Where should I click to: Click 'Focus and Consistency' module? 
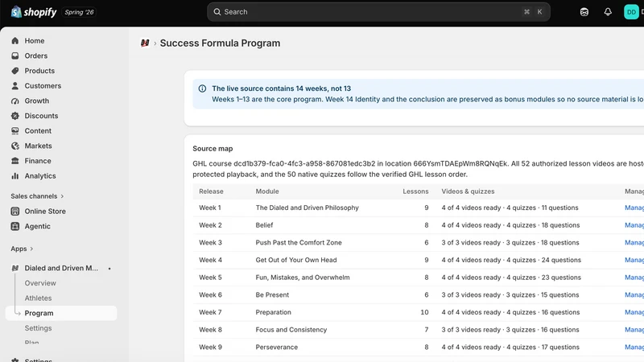point(291,330)
